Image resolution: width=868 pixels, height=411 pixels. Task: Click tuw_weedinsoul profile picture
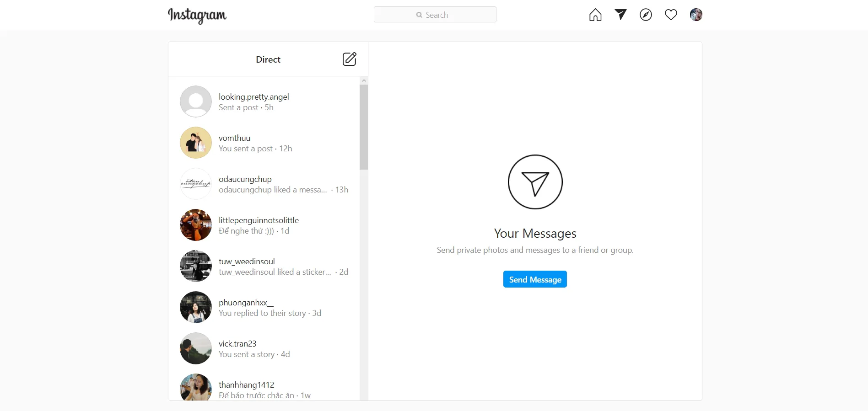[196, 266]
